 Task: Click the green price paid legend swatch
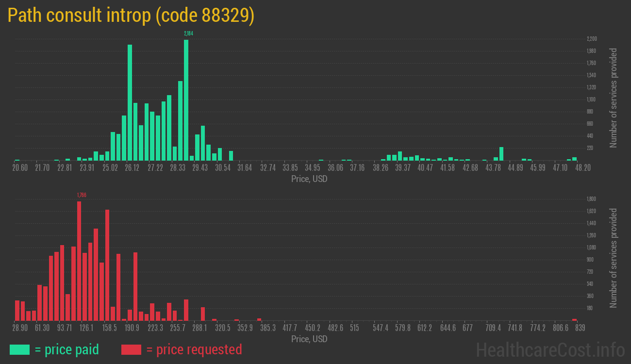19,349
